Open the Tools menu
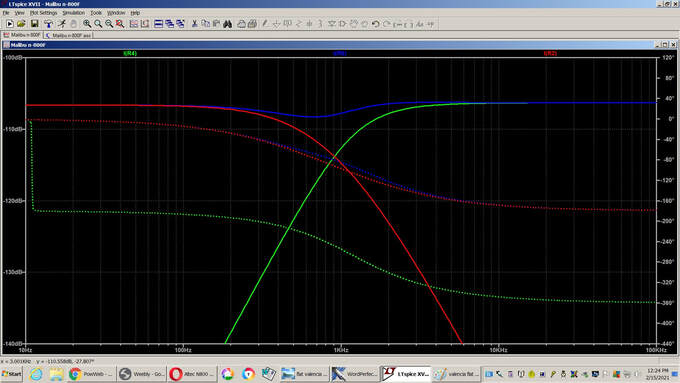 [96, 13]
